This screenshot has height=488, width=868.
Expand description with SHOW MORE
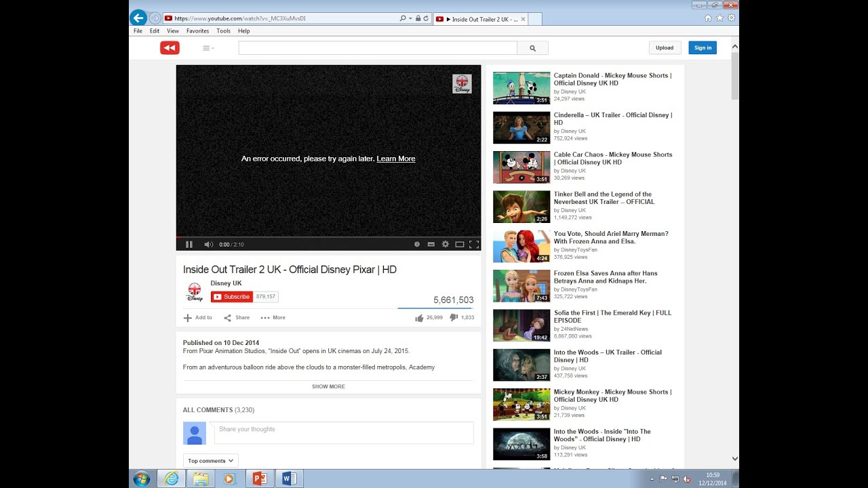click(328, 386)
